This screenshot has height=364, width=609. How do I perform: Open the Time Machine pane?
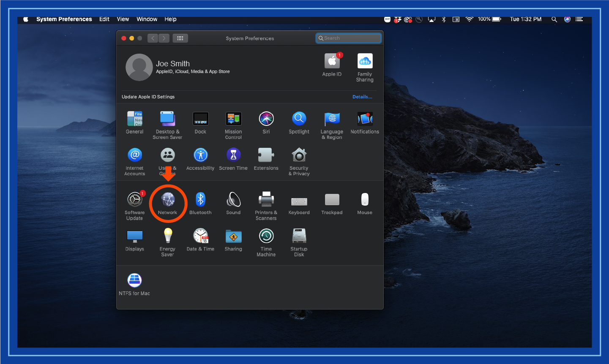coord(266,236)
